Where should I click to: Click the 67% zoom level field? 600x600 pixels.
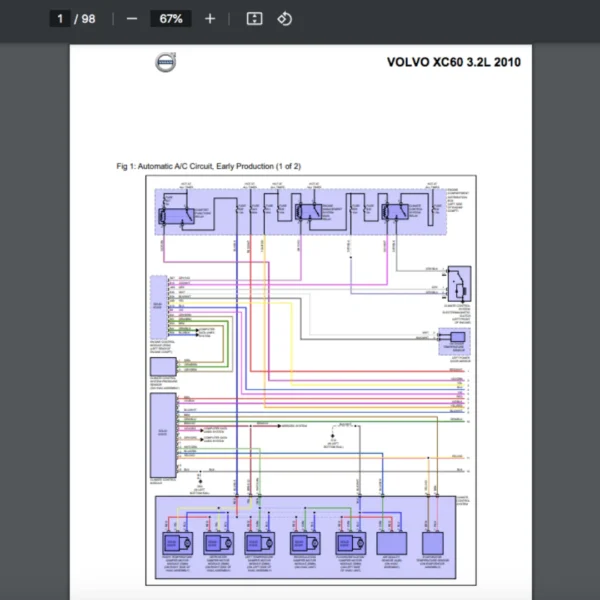(171, 19)
